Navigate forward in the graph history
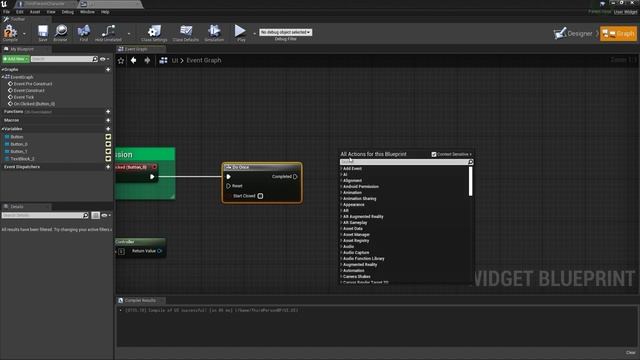 (147, 60)
